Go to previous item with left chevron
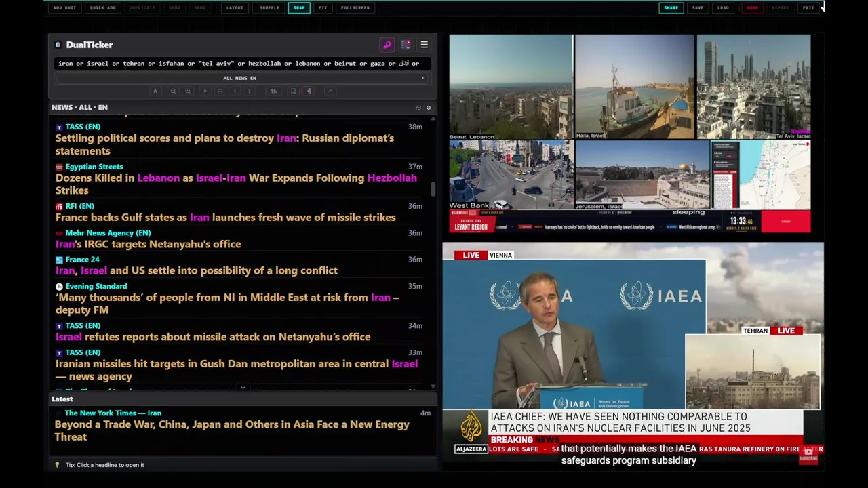 (x=235, y=91)
